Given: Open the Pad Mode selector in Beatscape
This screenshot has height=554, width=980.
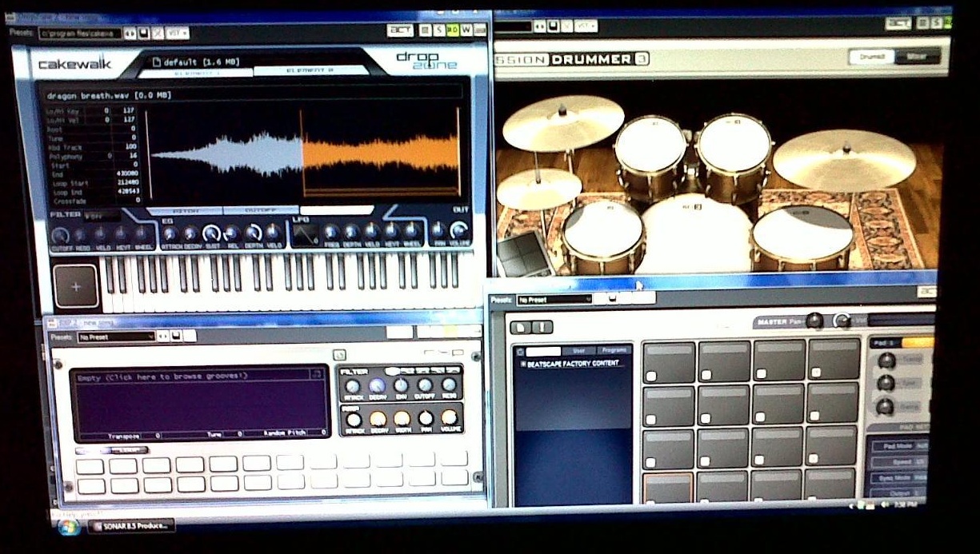Looking at the screenshot, I should [x=899, y=445].
